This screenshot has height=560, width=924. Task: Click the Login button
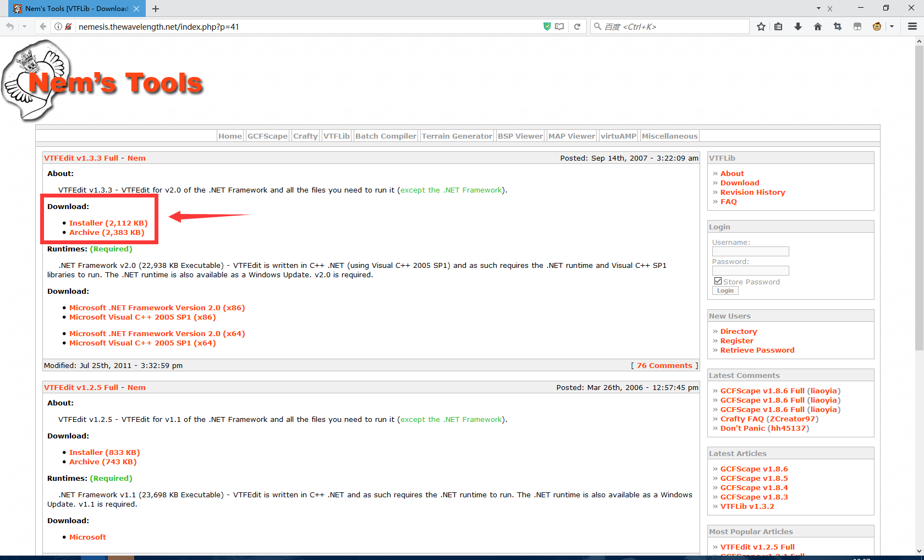(x=725, y=290)
